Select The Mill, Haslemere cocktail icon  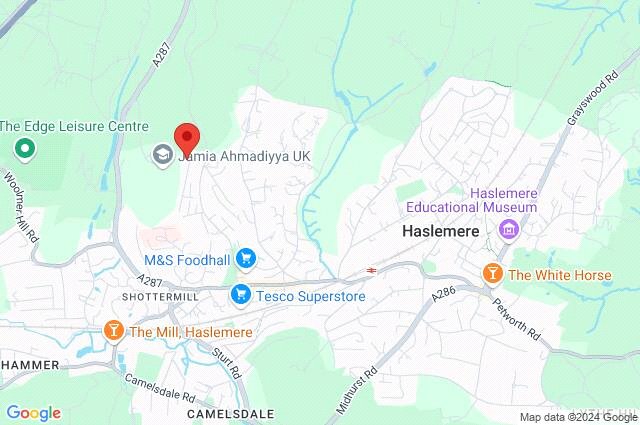point(114,331)
